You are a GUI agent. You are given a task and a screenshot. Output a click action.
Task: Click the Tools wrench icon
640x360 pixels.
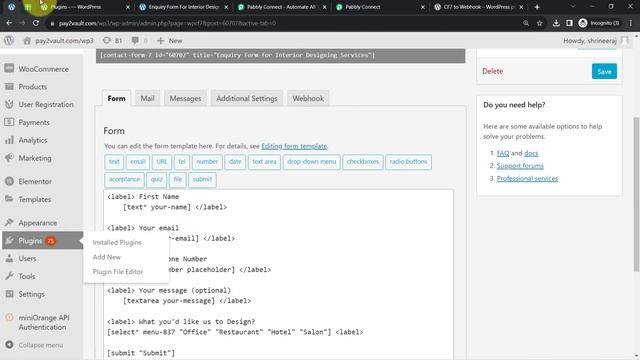(x=9, y=276)
